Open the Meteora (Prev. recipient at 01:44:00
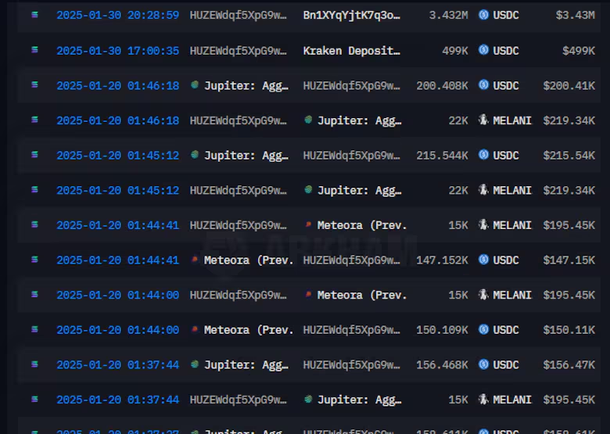This screenshot has width=610, height=434. [362, 296]
